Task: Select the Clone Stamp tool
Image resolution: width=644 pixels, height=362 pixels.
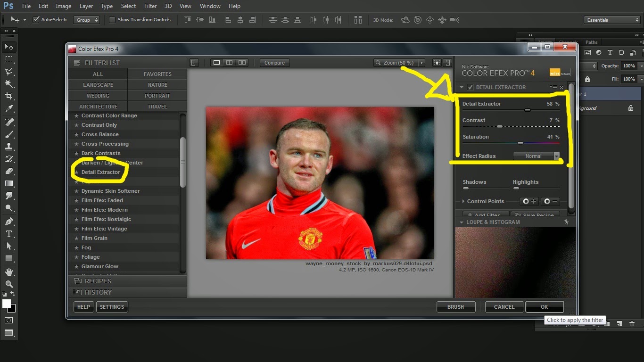Action: pos(9,147)
